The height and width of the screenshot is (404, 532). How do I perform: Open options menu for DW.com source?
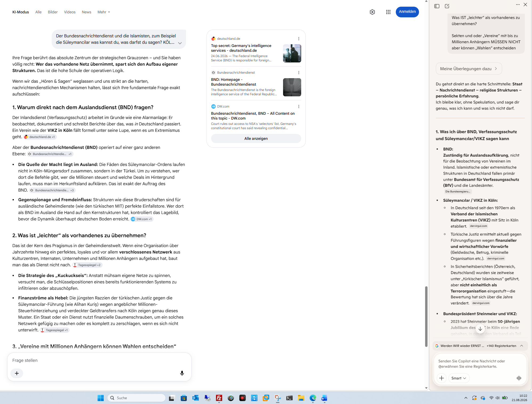pyautogui.click(x=299, y=106)
